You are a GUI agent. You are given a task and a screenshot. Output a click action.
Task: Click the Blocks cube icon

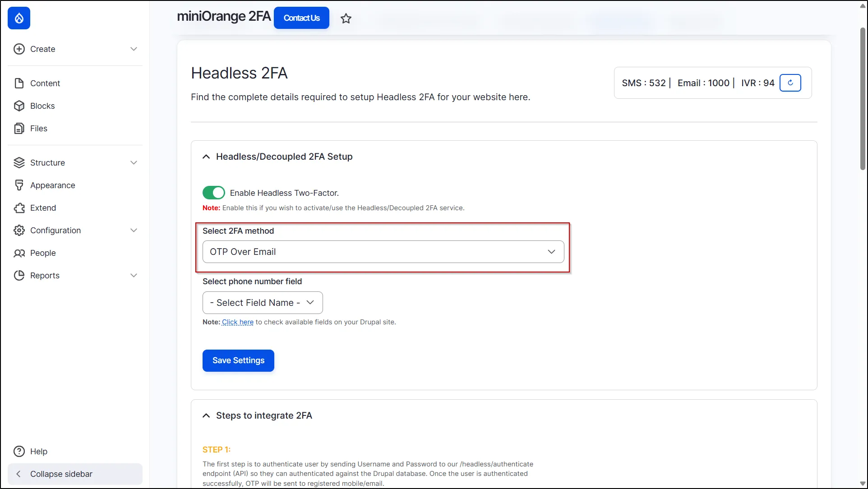[x=19, y=106]
